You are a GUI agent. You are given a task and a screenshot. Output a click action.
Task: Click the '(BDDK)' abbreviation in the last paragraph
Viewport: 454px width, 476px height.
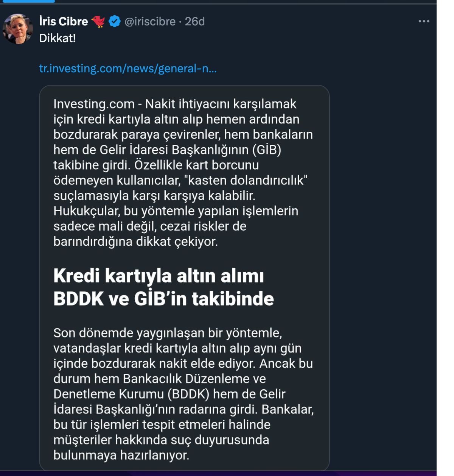(188, 394)
